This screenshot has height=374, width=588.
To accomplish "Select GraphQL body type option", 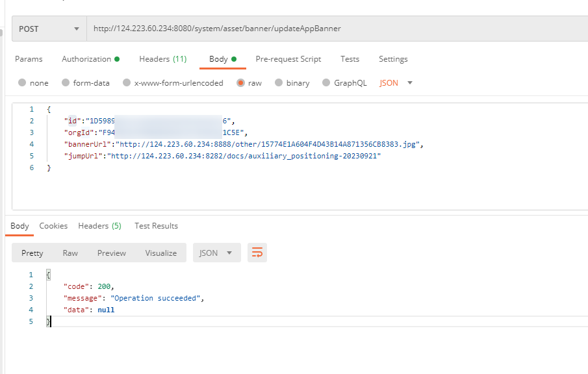I will click(327, 83).
